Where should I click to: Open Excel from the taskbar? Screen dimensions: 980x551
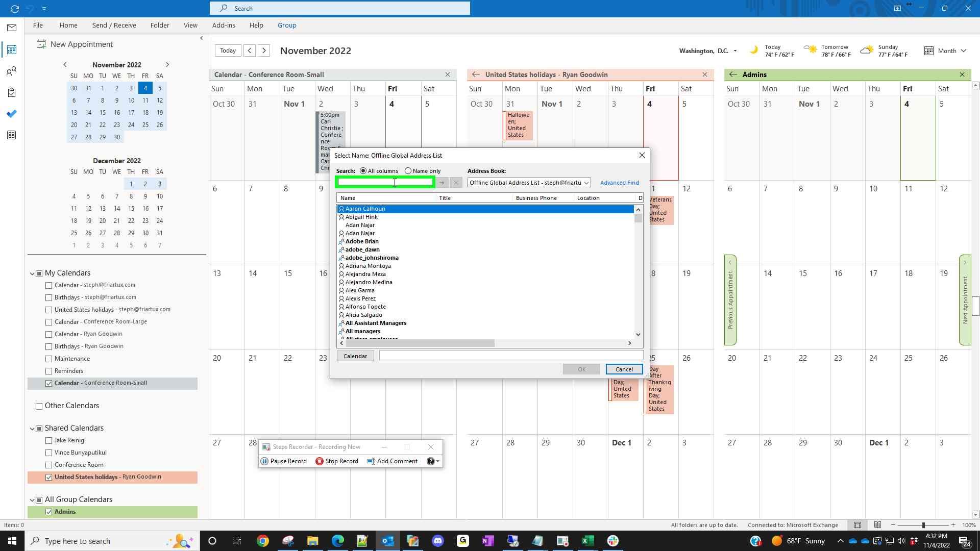(587, 541)
